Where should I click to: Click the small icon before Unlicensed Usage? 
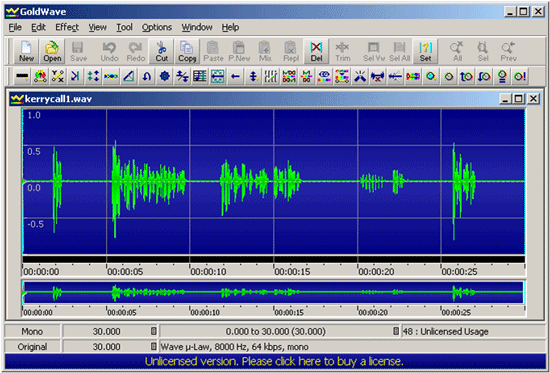coord(396,331)
